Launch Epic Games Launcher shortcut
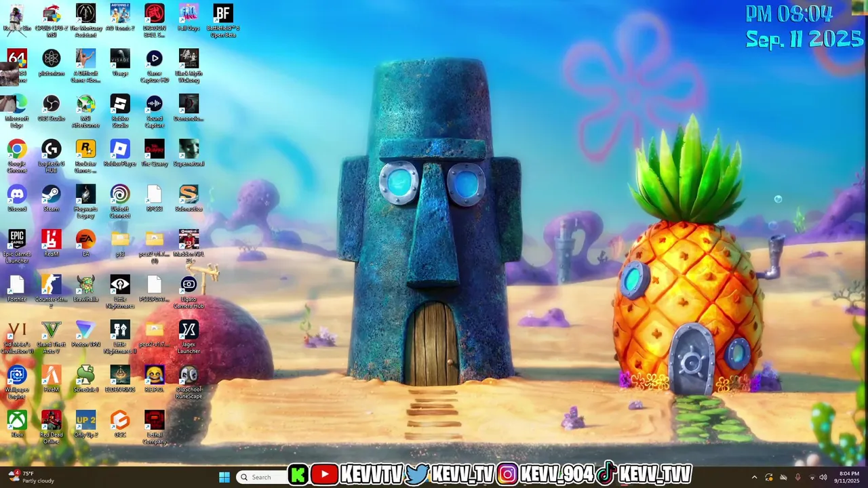Screen dimensions: 868x488 [x=17, y=247]
